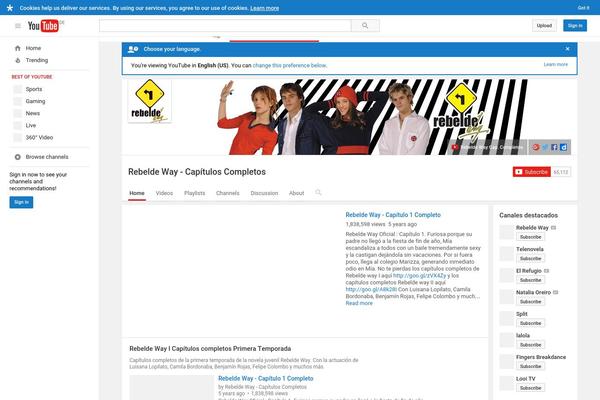Open the Live channel thumbnail icon
The width and height of the screenshot is (600, 400).
click(x=18, y=126)
